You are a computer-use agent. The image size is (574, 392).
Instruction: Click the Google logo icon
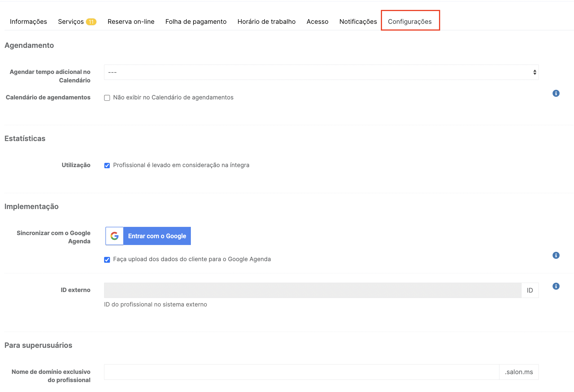point(115,236)
